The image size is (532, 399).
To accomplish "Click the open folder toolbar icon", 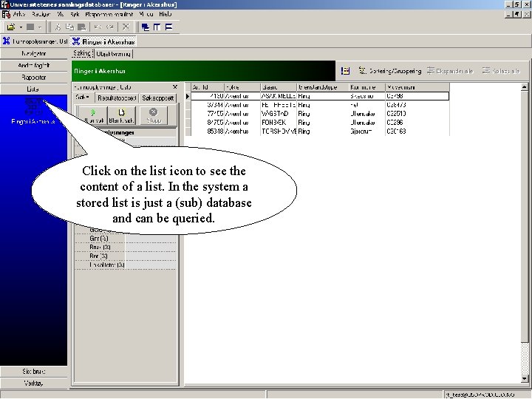I will tap(10, 27).
